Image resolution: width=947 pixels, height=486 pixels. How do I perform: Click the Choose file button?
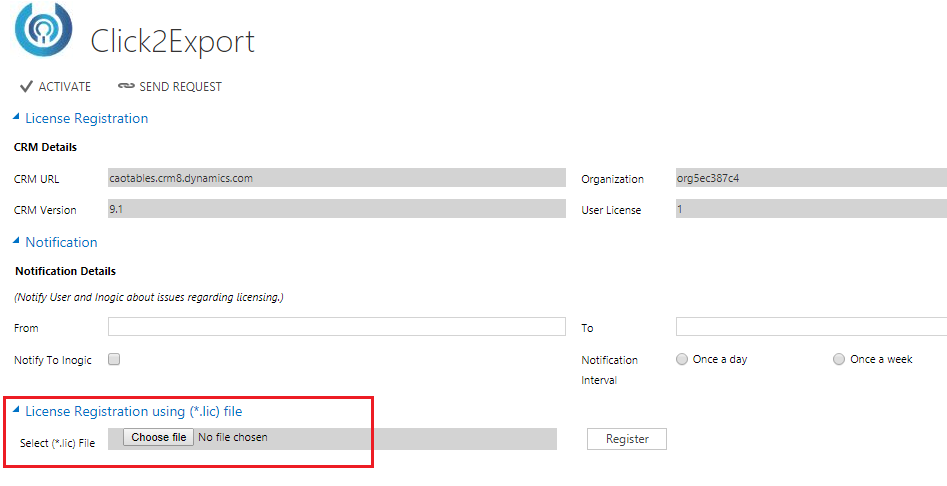click(158, 437)
